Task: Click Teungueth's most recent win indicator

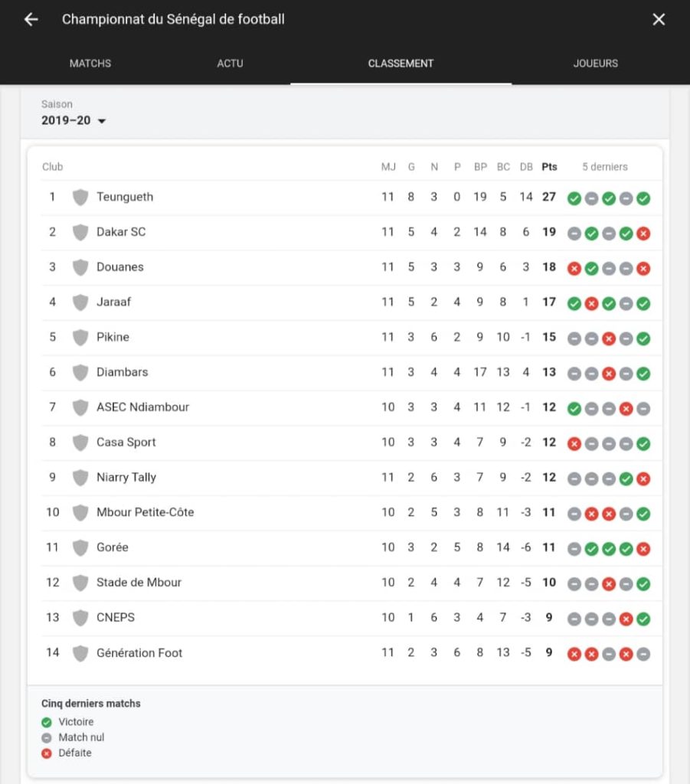Action: [x=643, y=198]
